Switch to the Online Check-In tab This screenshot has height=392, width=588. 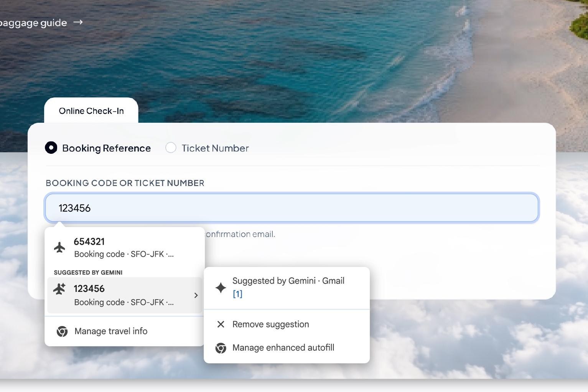(x=91, y=111)
